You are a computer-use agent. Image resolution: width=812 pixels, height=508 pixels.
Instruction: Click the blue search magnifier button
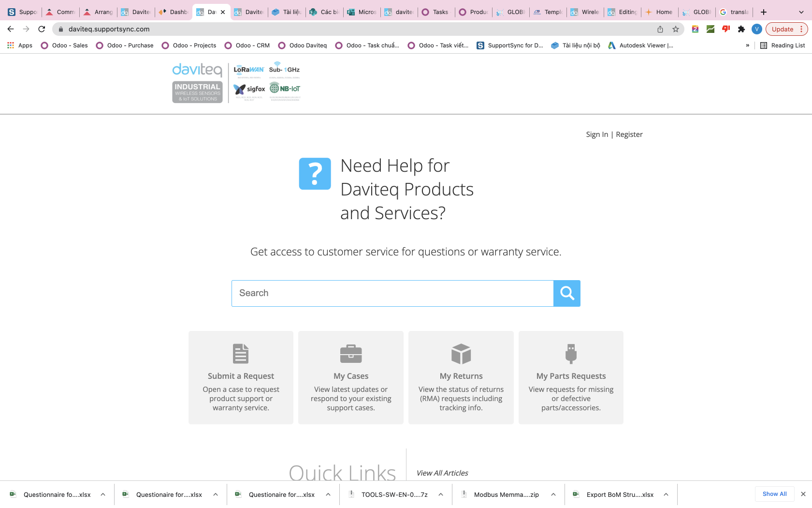pyautogui.click(x=566, y=293)
